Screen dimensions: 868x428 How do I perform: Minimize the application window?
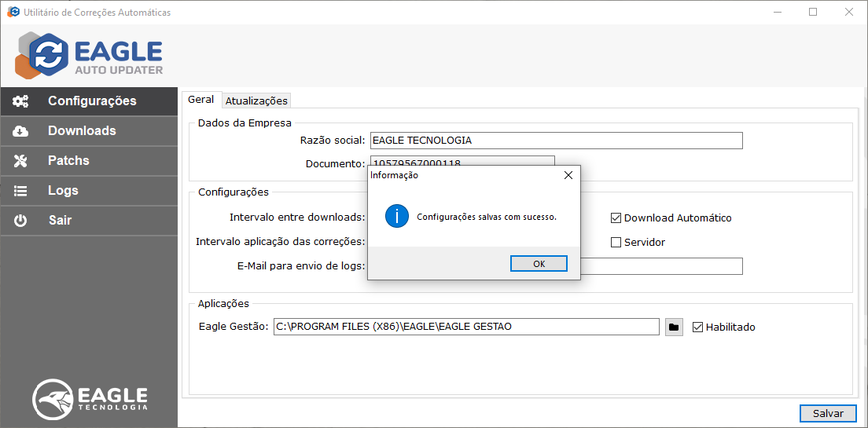[x=778, y=12]
